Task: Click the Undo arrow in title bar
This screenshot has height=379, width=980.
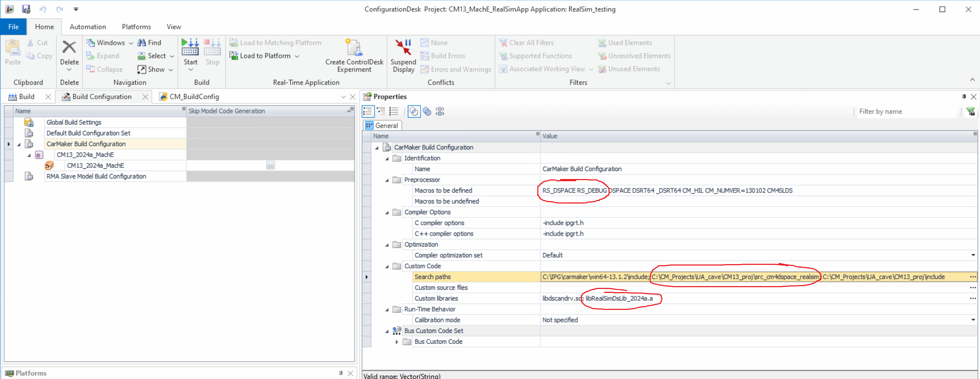Action: tap(43, 9)
